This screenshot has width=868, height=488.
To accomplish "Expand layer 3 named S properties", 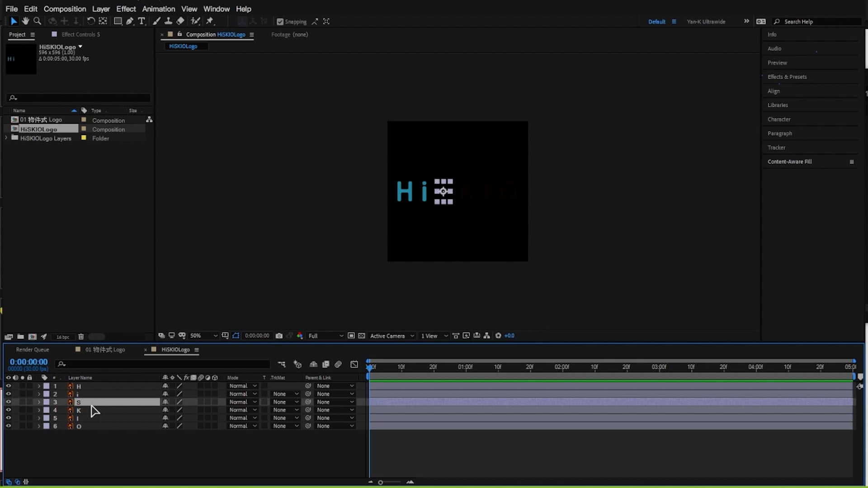I will point(38,402).
